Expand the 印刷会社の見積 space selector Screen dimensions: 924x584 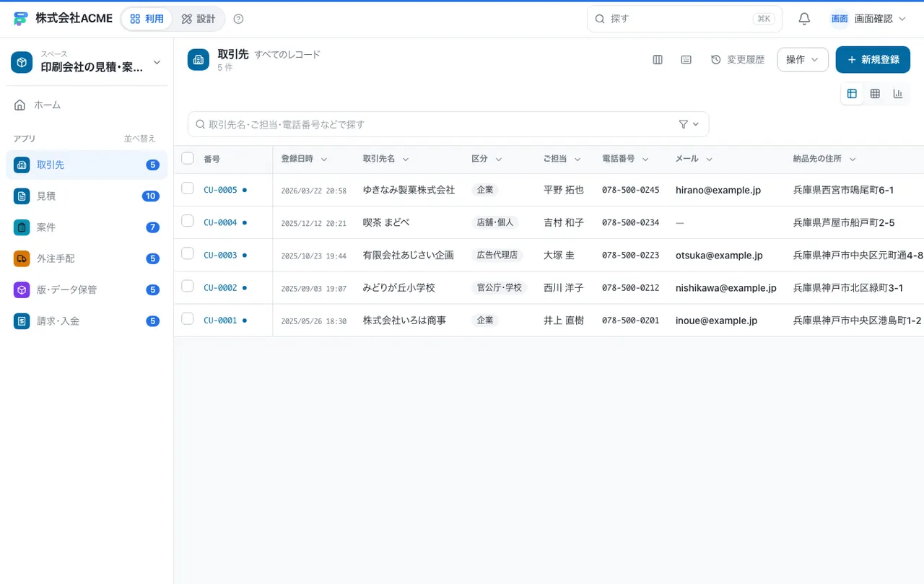(x=87, y=62)
